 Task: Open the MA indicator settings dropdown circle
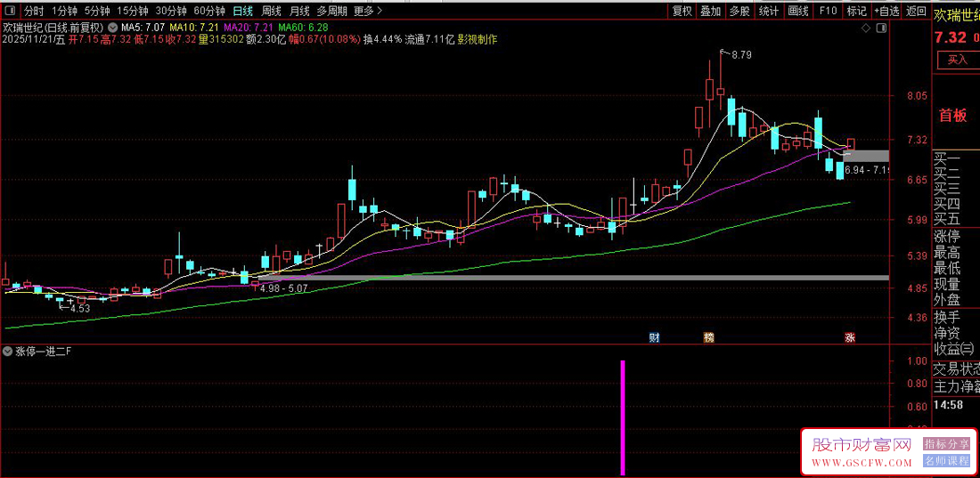pos(112,28)
